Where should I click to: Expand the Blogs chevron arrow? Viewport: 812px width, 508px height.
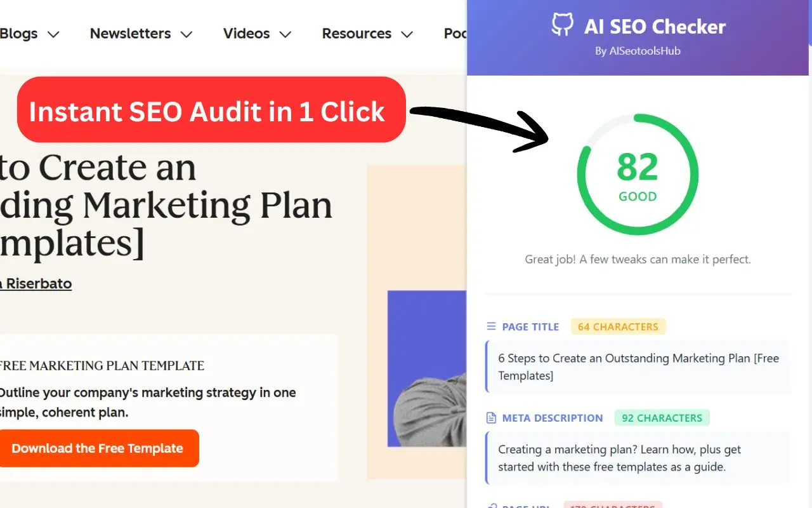coord(53,35)
